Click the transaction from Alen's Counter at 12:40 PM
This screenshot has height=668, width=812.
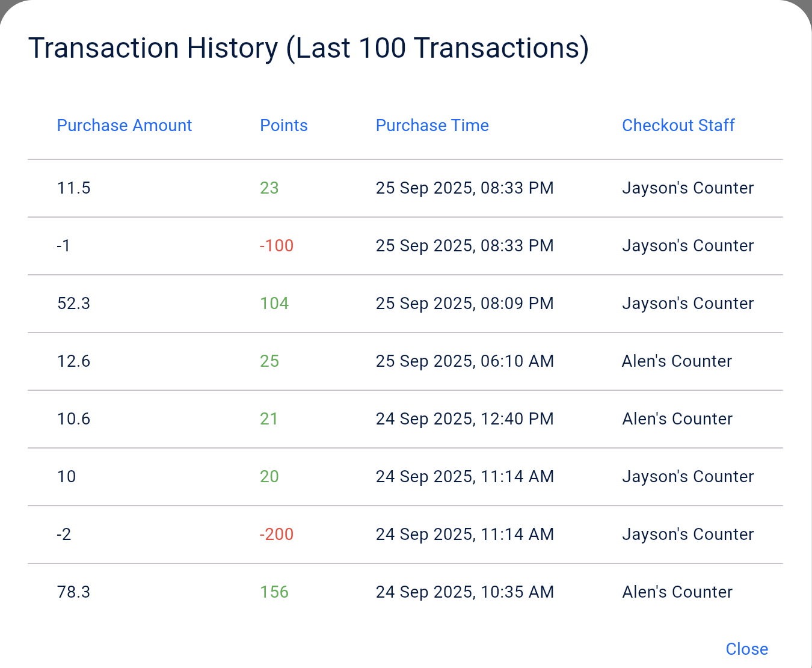(677, 418)
